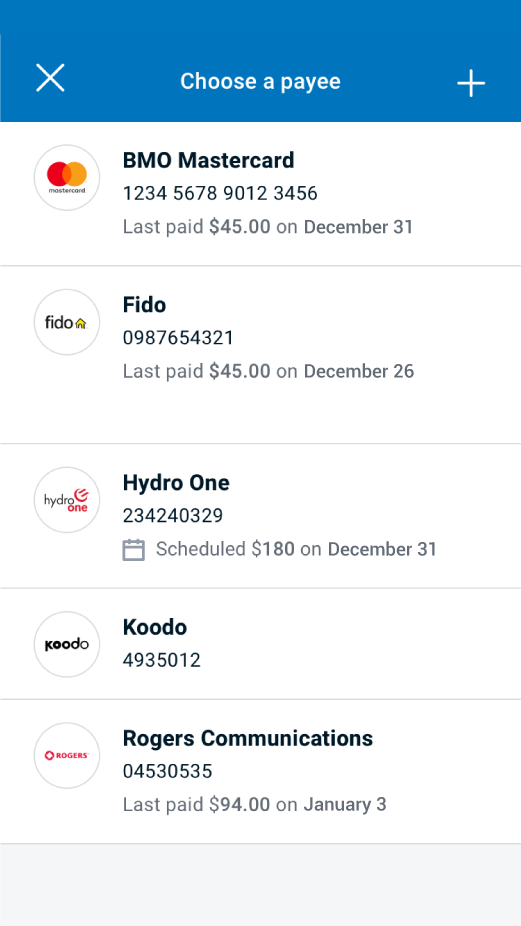Screen dimensions: 521x926
Task: Tap the Koodo logo icon
Action: (x=67, y=644)
